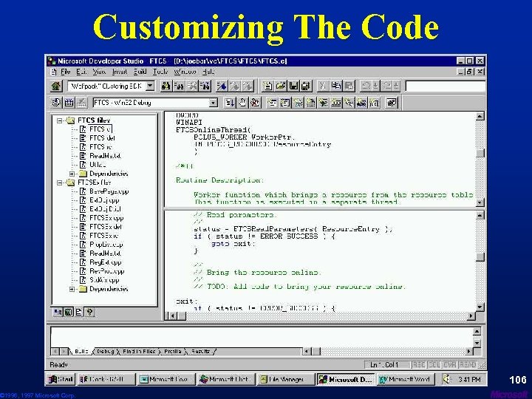532x399 pixels.
Task: Click the lower code pane scroll-up arrow
Action: point(480,216)
